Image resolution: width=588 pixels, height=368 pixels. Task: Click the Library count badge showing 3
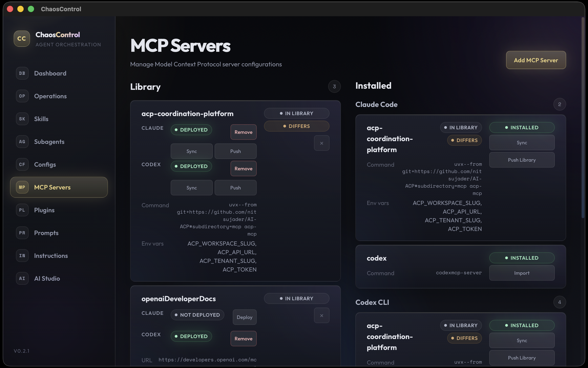[334, 86]
